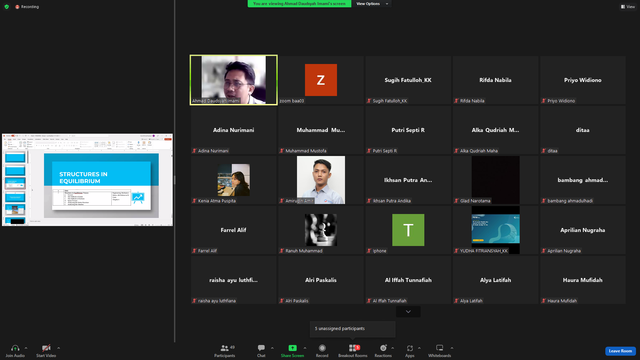The width and height of the screenshot is (640, 360).
Task: Select raisha ayu luthfiana's tile
Action: (x=233, y=280)
